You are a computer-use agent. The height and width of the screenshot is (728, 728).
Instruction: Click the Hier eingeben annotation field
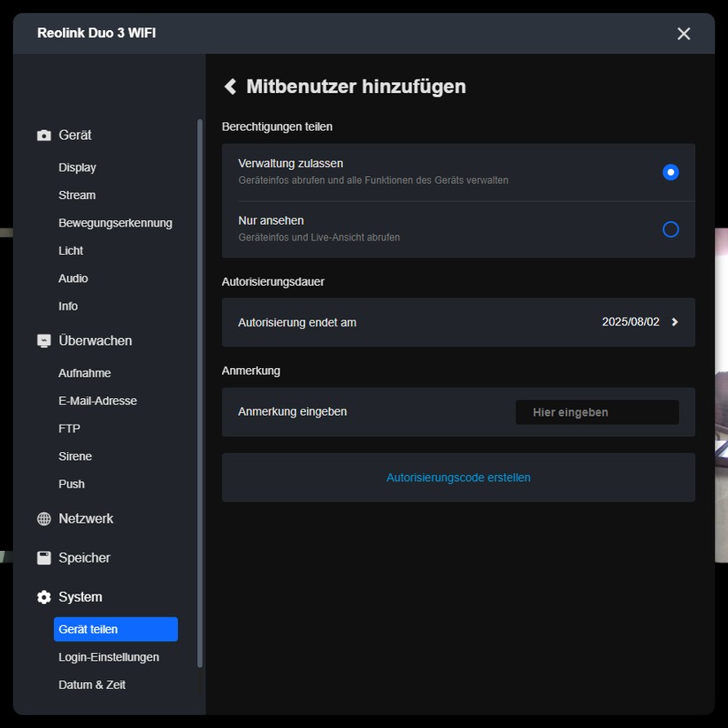596,411
